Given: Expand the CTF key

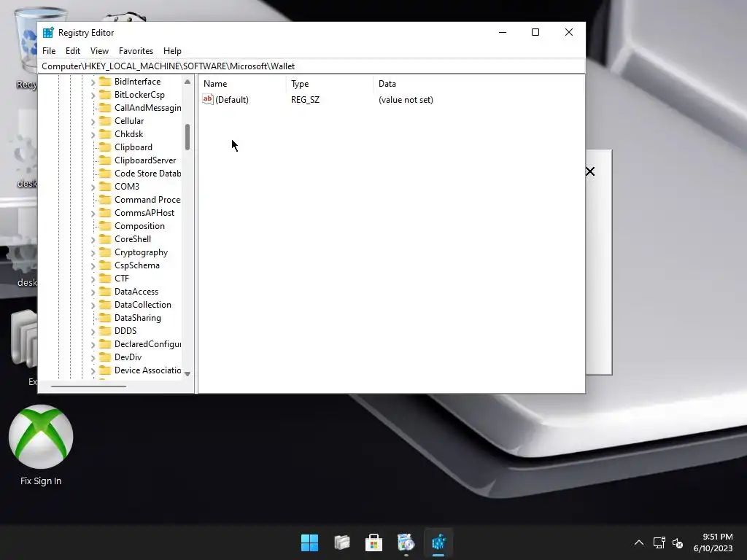Looking at the screenshot, I should pyautogui.click(x=93, y=279).
